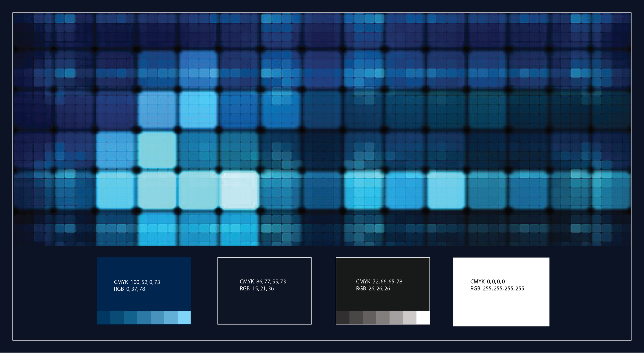Viewport: 644px width, 353px height.
Task: Click the text "CMYK 100, 52, 0, 73"
Action: click(137, 282)
